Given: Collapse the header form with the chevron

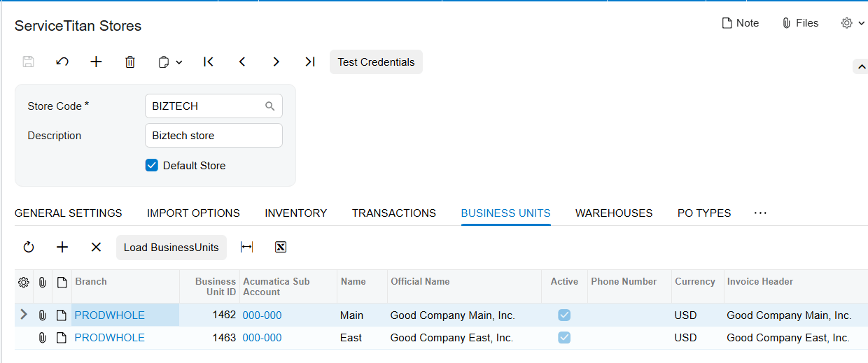Looking at the screenshot, I should [860, 66].
